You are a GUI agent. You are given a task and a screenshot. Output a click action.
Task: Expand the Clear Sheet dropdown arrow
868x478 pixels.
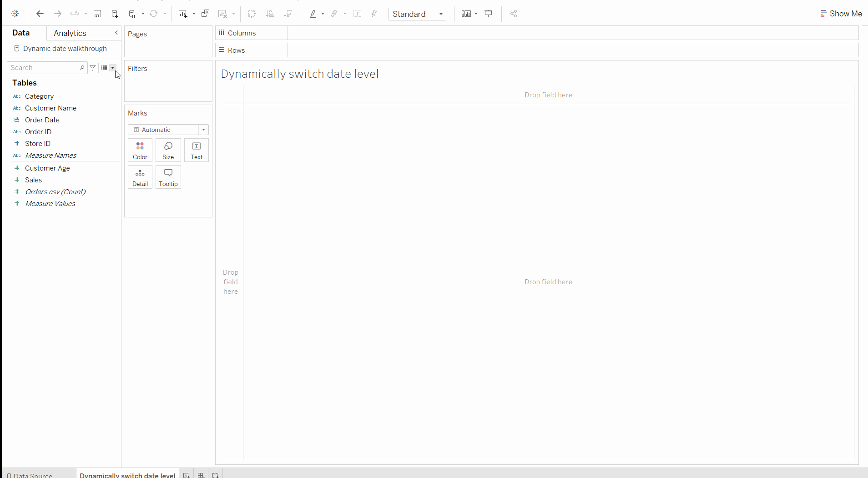234,14
